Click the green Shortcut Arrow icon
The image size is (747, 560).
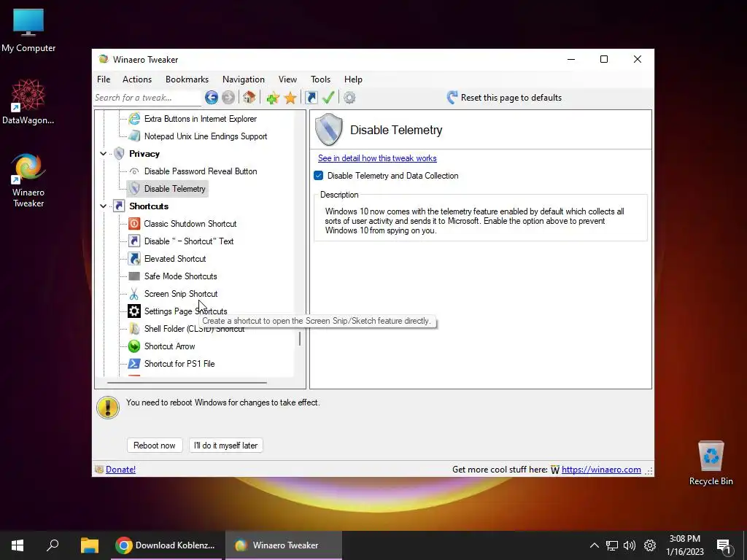tap(134, 346)
